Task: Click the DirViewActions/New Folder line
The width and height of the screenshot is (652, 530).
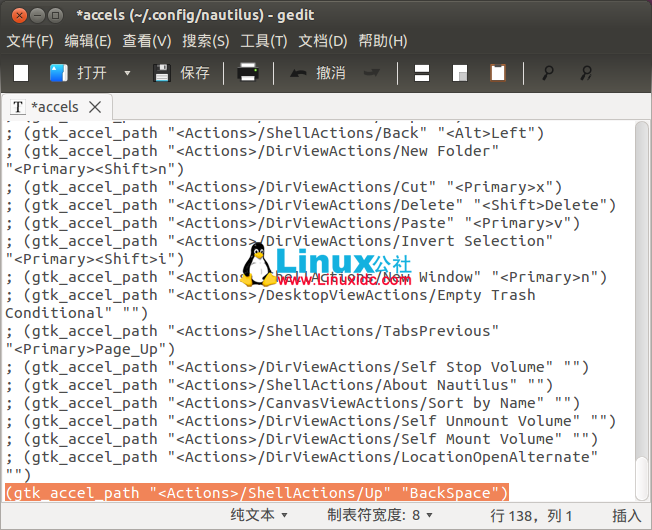Action: tap(252, 151)
